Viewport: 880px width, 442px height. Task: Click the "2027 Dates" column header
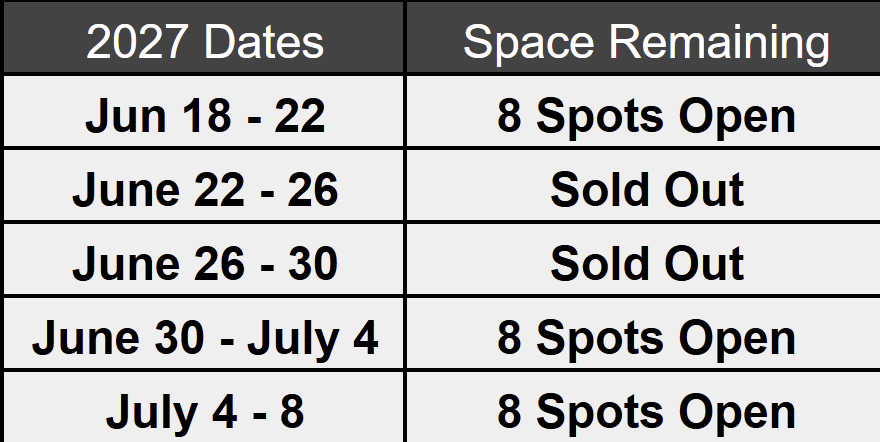coord(204,38)
